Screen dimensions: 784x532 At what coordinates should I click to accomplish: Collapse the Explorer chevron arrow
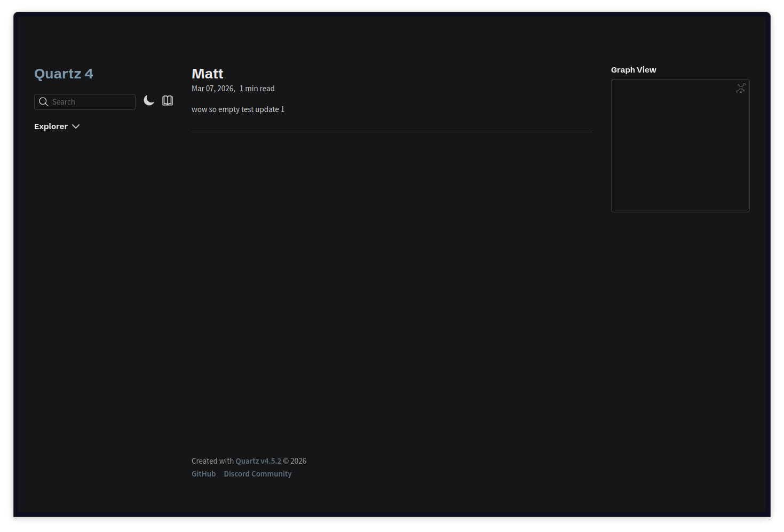[x=76, y=126]
